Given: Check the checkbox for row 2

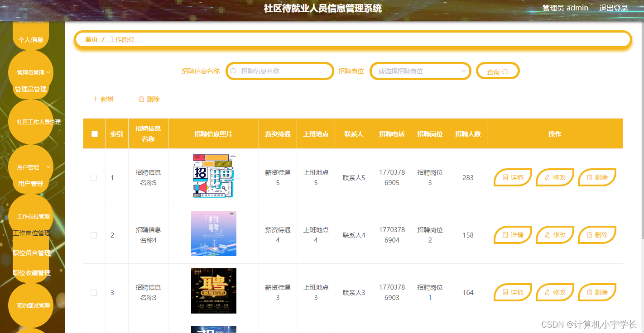Looking at the screenshot, I should tap(94, 235).
